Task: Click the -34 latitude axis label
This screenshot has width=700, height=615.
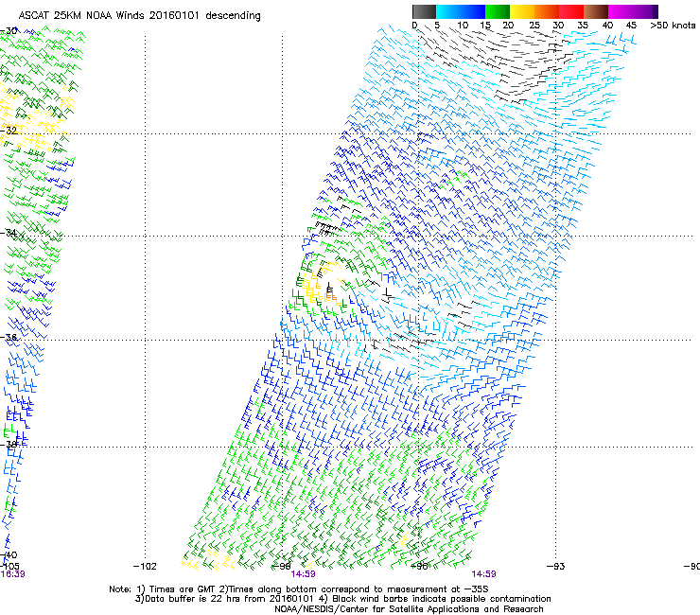Action: 9,233
